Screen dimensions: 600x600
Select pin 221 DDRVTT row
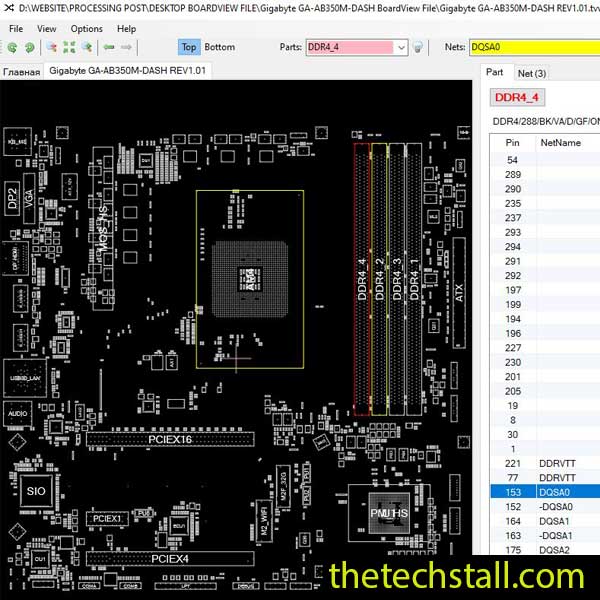point(545,463)
